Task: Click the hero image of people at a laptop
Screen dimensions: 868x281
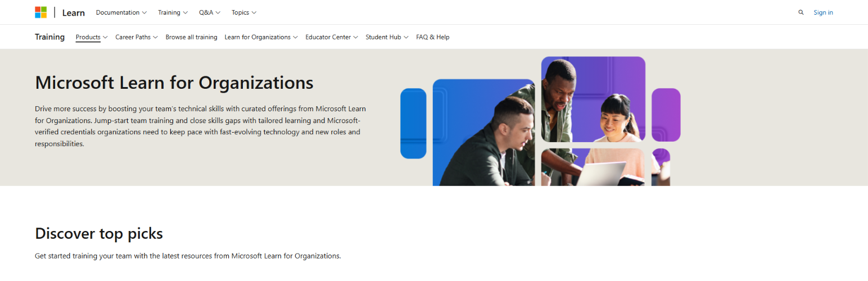Action: tap(540, 121)
